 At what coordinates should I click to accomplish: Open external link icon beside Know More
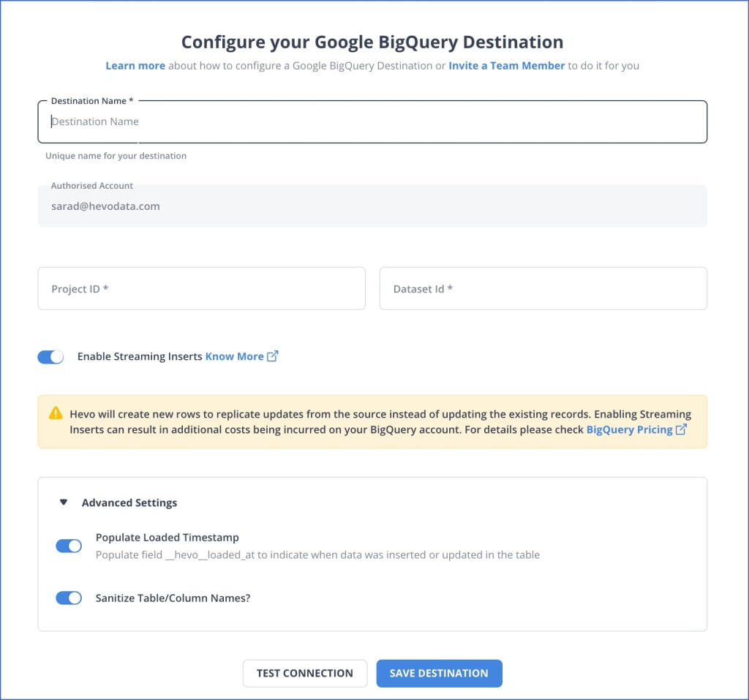click(x=272, y=356)
